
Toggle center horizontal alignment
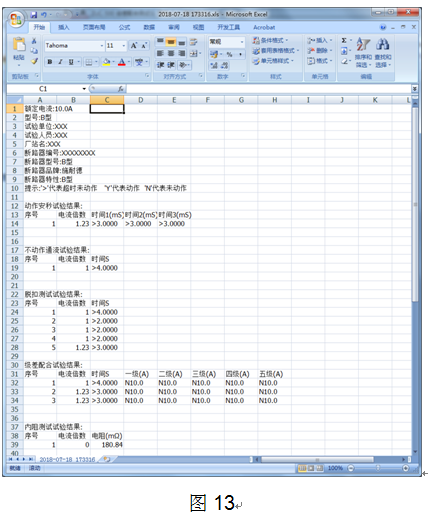point(171,53)
